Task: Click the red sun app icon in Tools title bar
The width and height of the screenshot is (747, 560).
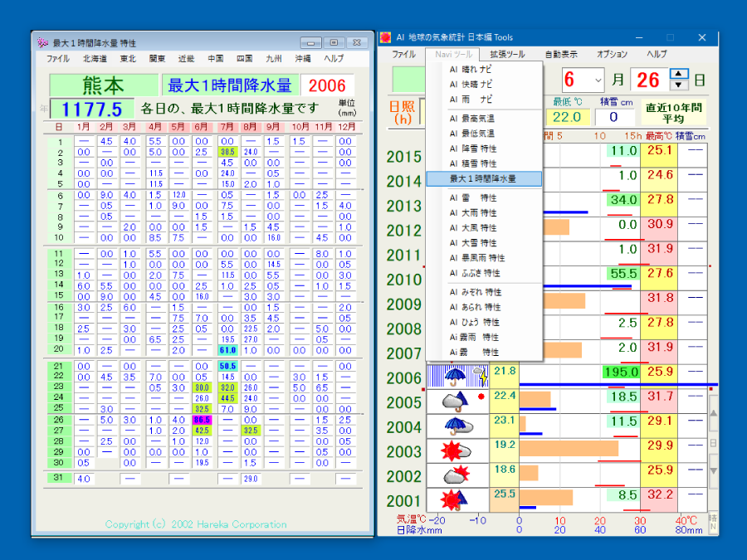Action: click(x=385, y=37)
